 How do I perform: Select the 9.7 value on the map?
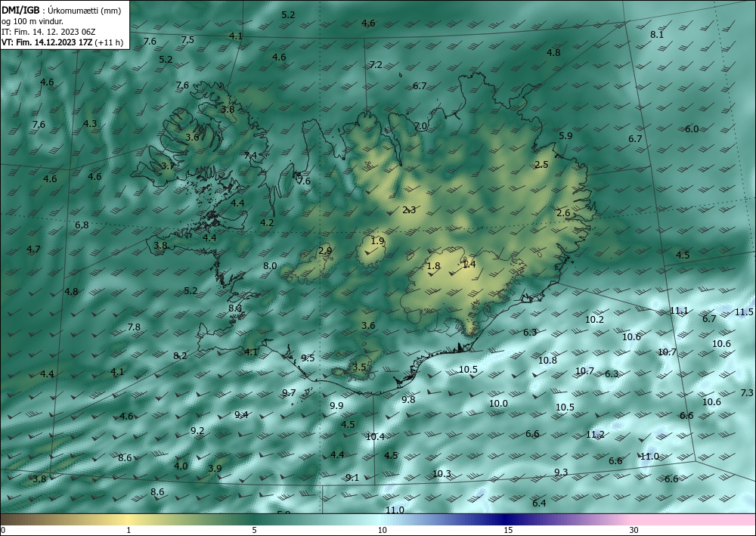289,393
